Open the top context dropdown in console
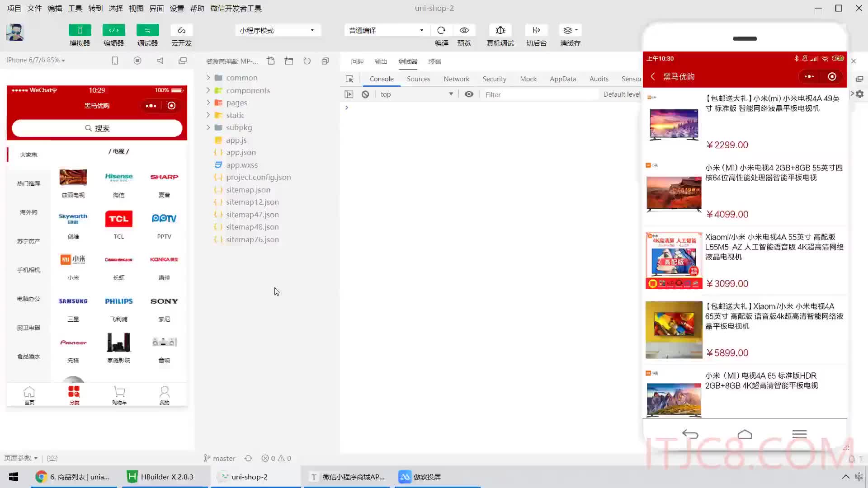 point(416,94)
